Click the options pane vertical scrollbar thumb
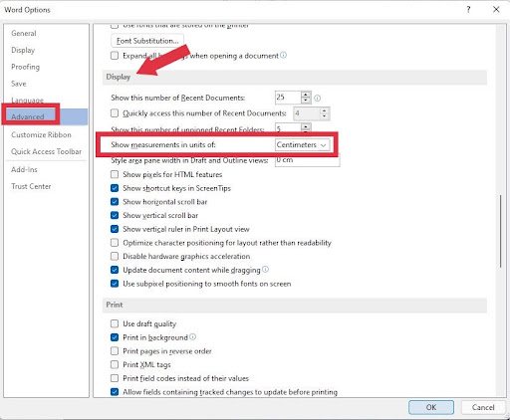The image size is (510, 420). point(500,231)
